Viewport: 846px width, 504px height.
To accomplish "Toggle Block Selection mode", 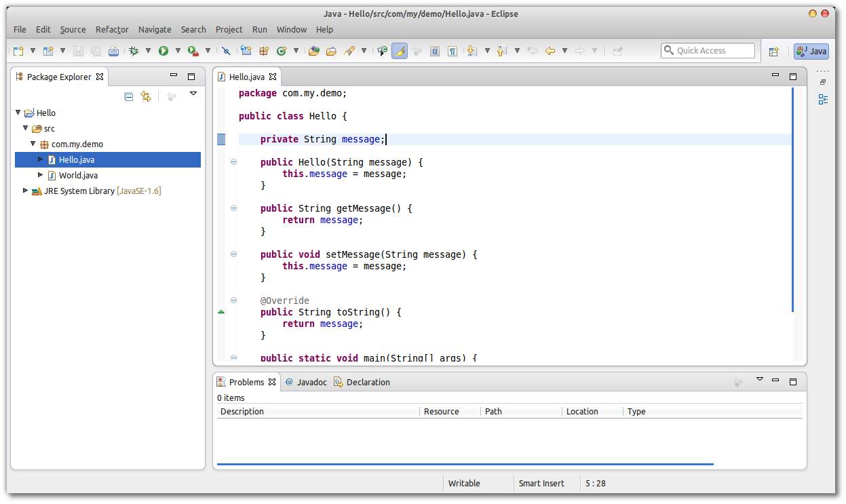I will tap(435, 51).
